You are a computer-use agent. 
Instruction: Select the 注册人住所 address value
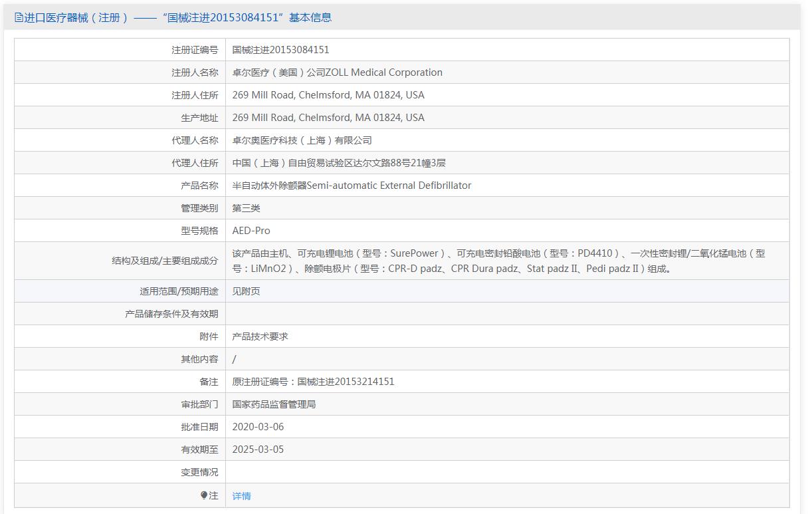[328, 95]
